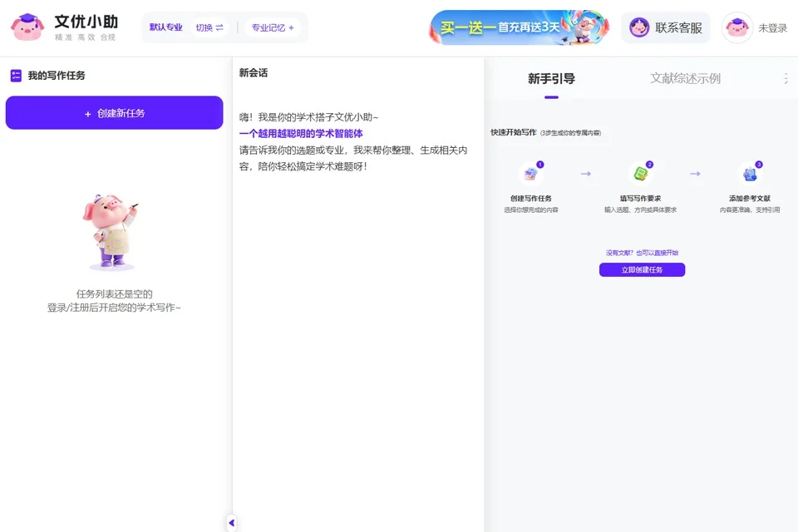The width and height of the screenshot is (798, 532).
Task: Click 我的写作任务 list icon
Action: tap(16, 76)
